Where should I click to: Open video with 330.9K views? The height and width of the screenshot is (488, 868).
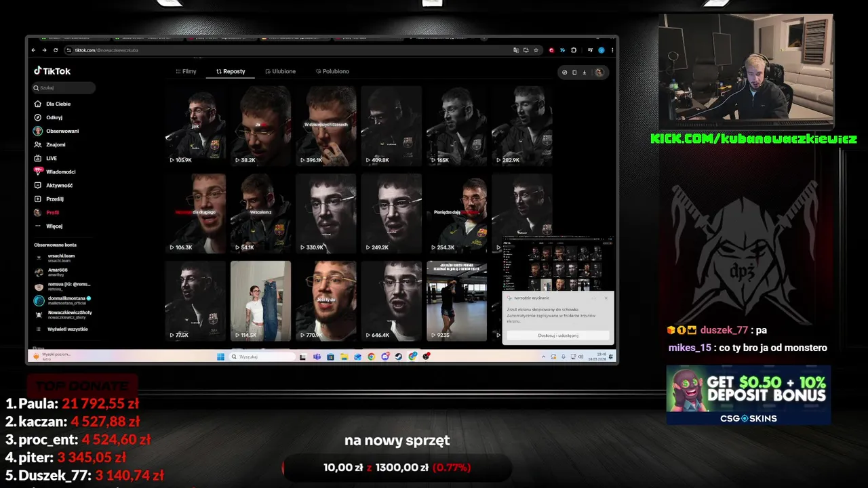(326, 213)
